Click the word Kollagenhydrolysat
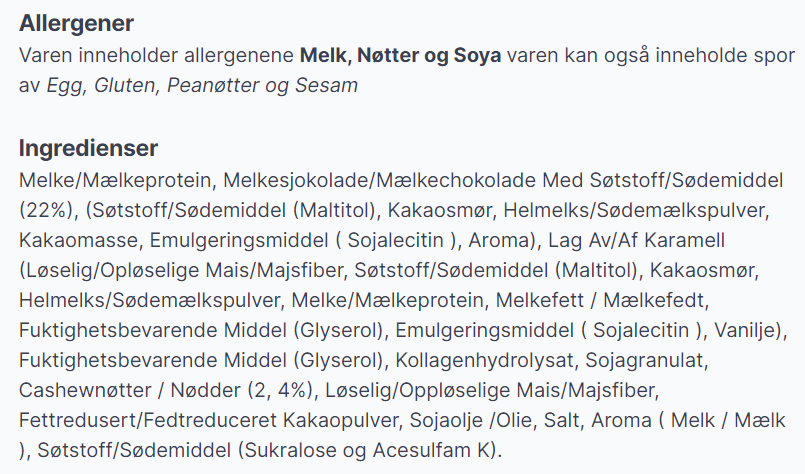This screenshot has height=474, width=805. 484,360
